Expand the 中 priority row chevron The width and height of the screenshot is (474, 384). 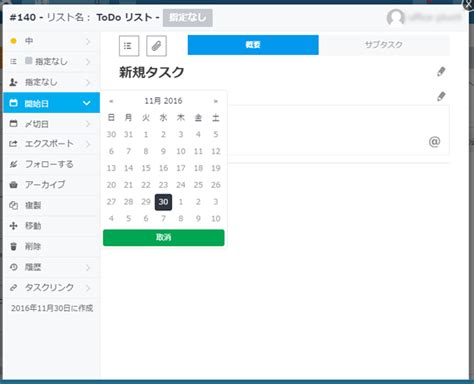[x=88, y=41]
